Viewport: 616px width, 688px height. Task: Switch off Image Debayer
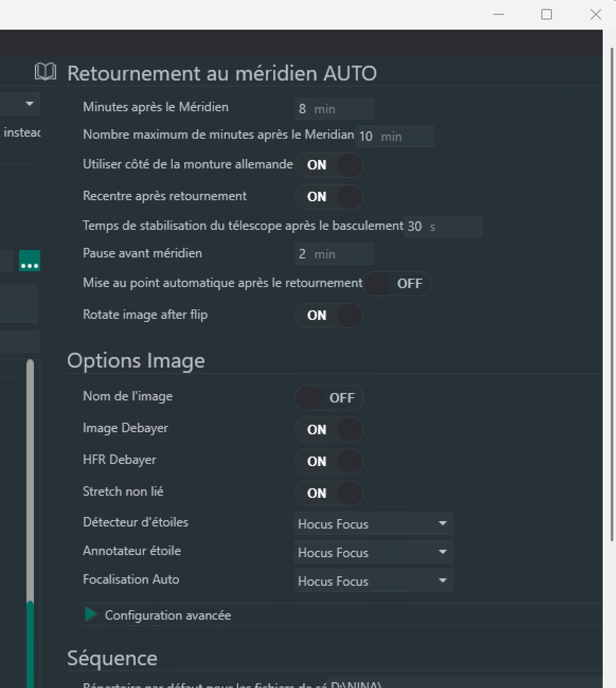(329, 430)
